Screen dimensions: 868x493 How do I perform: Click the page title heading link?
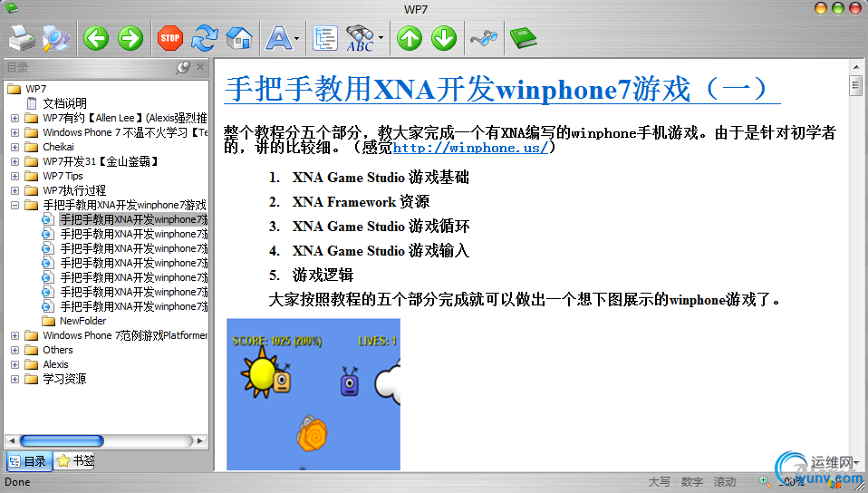pyautogui.click(x=502, y=89)
